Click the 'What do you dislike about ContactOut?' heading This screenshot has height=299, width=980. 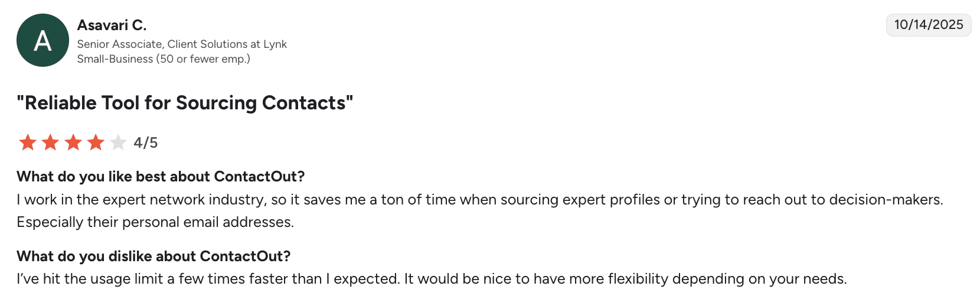pyautogui.click(x=153, y=256)
